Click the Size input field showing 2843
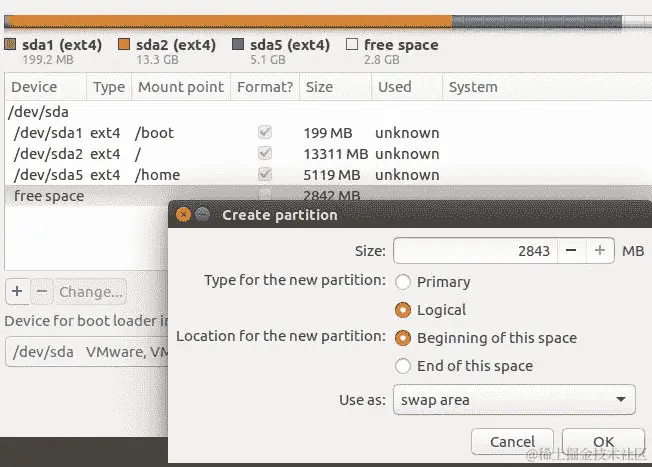 click(475, 250)
